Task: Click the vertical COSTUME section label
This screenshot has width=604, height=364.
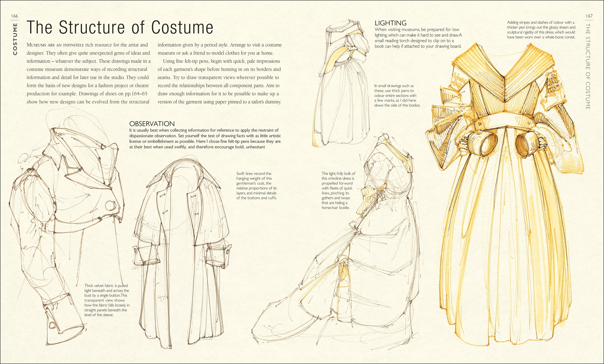Action: (x=15, y=39)
